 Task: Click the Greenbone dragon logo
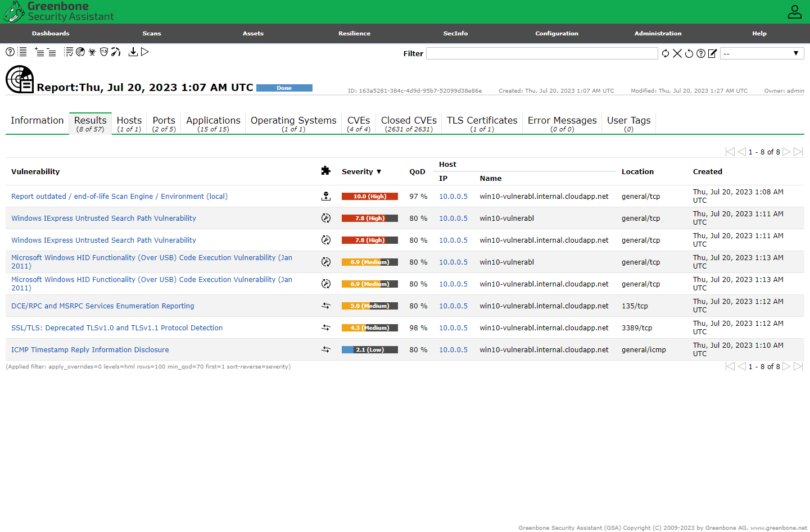click(x=14, y=12)
